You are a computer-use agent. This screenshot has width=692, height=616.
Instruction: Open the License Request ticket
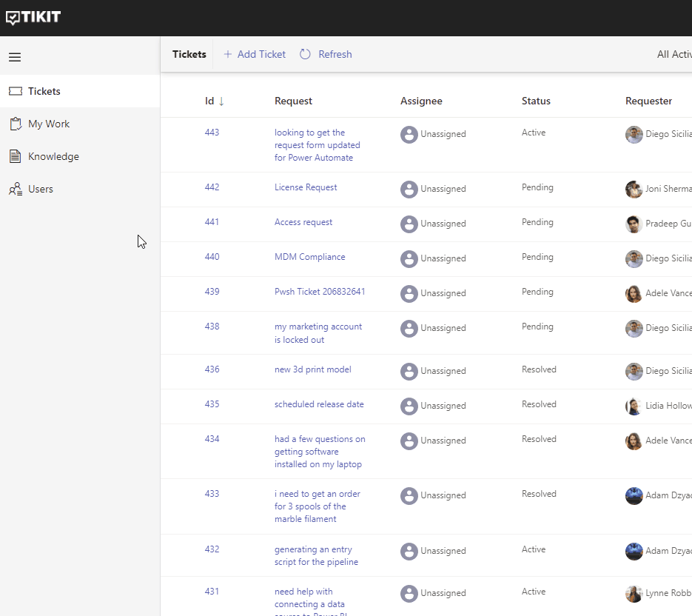(x=306, y=187)
